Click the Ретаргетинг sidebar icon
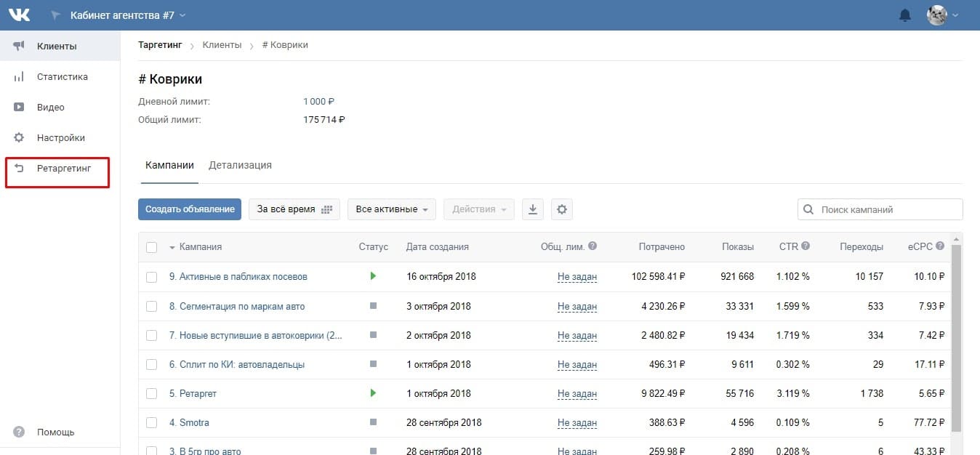 (20, 168)
